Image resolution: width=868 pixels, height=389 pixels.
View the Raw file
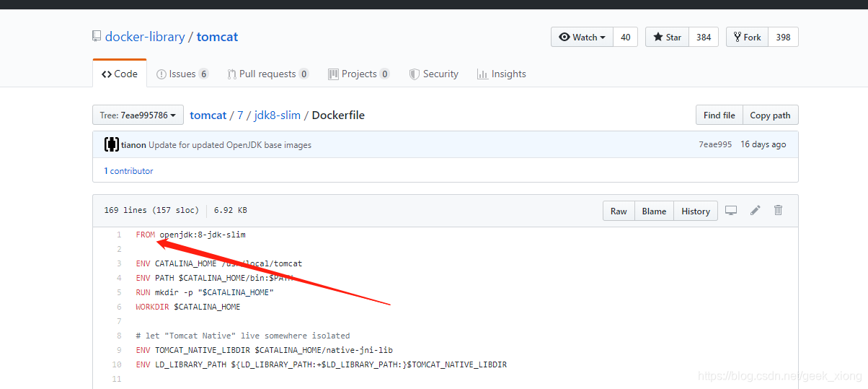tap(619, 211)
